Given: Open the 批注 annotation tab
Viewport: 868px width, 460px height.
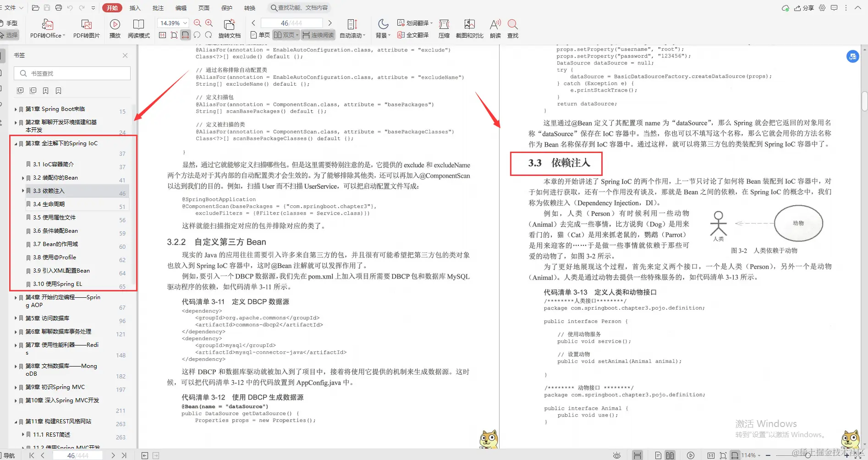Looking at the screenshot, I should pos(158,7).
